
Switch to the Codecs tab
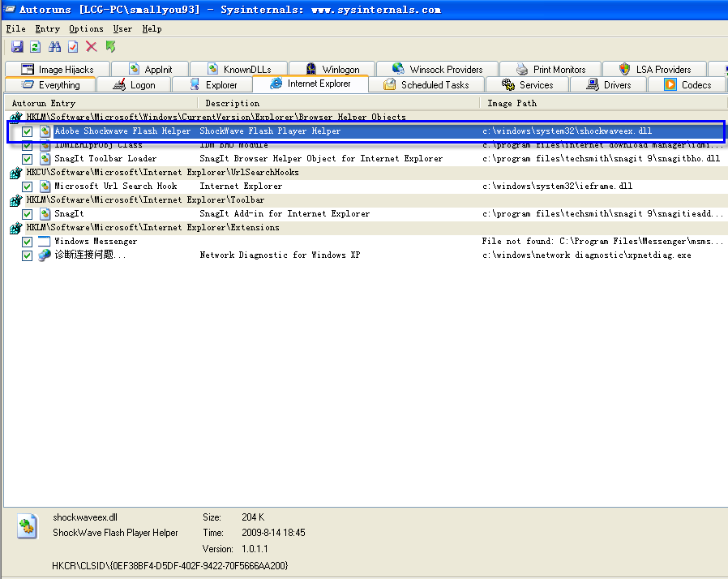pyautogui.click(x=687, y=85)
